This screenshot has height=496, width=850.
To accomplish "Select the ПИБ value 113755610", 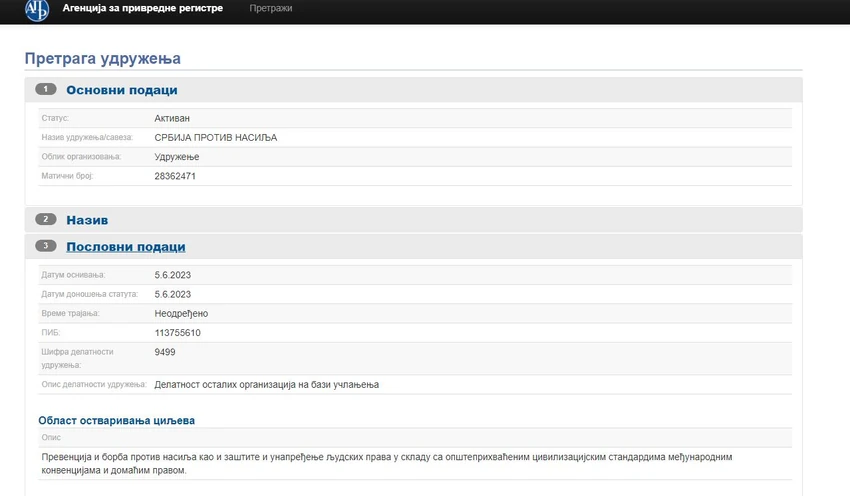I will pos(177,333).
